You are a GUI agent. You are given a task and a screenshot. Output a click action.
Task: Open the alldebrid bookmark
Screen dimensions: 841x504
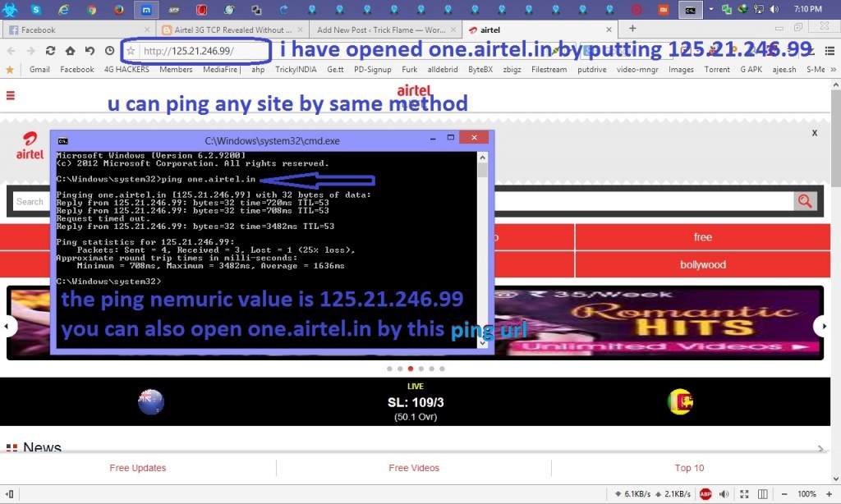[443, 70]
